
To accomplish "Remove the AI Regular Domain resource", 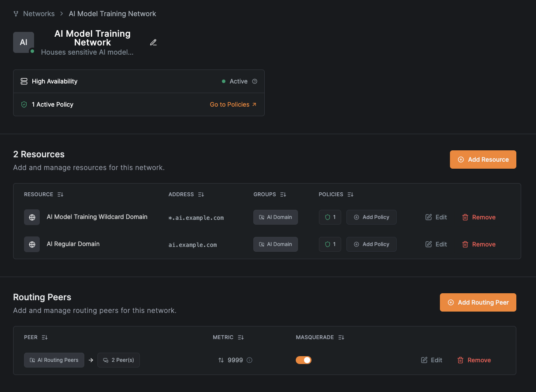I will pyautogui.click(x=479, y=244).
